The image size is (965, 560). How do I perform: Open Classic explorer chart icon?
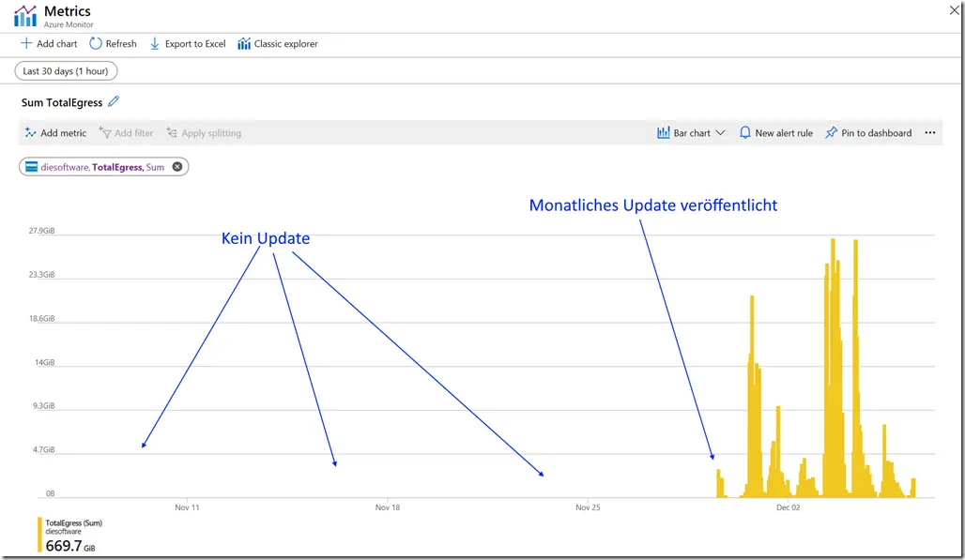click(x=244, y=44)
